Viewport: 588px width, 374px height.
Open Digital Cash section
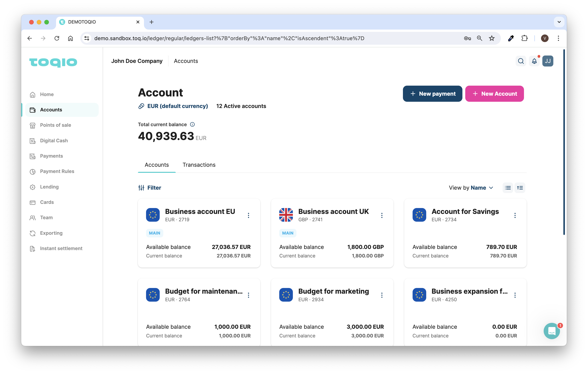click(x=62, y=141)
